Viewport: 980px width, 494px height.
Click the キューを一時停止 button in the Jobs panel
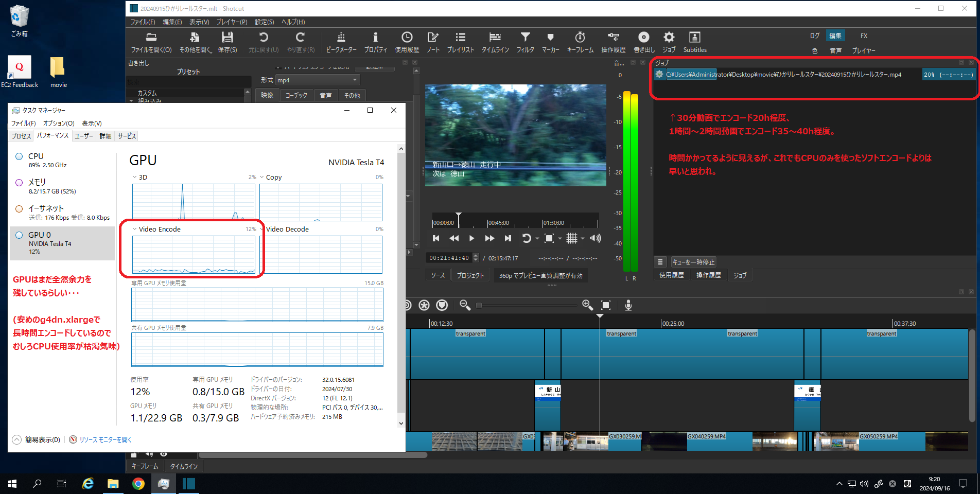(693, 262)
